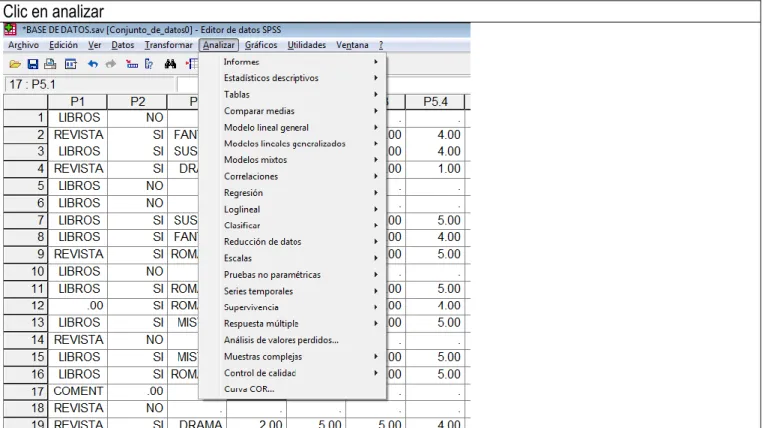Click the 2.00 cell in row 19

256,423
